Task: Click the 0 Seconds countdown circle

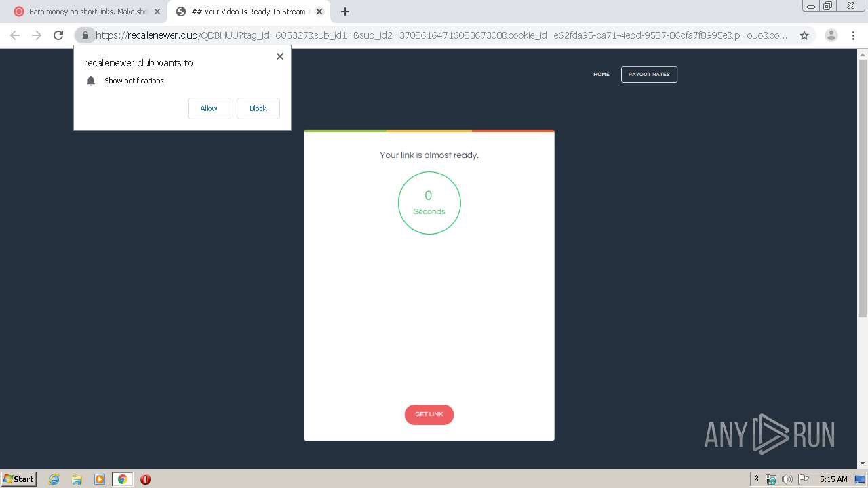Action: pos(429,203)
